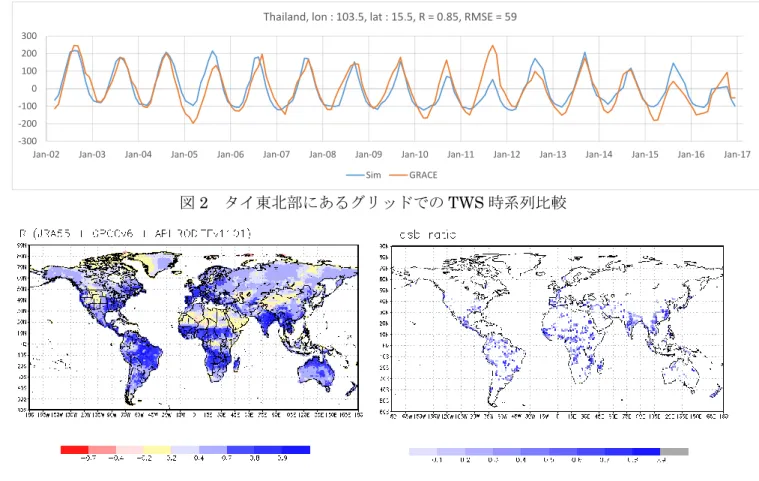Viewport: 759px width, 481px height.
Task: Click the Jan-05 x-axis label
Action: (184, 154)
